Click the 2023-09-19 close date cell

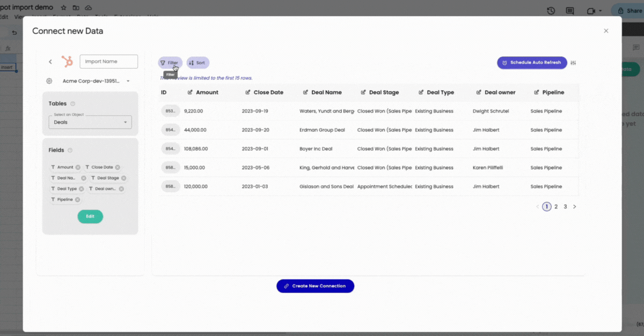coord(255,111)
